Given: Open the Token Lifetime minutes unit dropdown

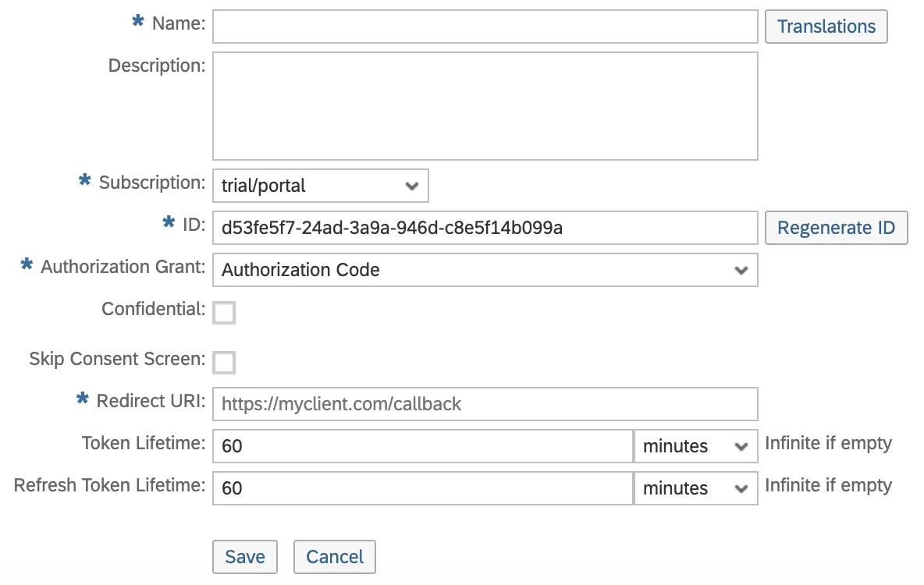Looking at the screenshot, I should click(695, 446).
